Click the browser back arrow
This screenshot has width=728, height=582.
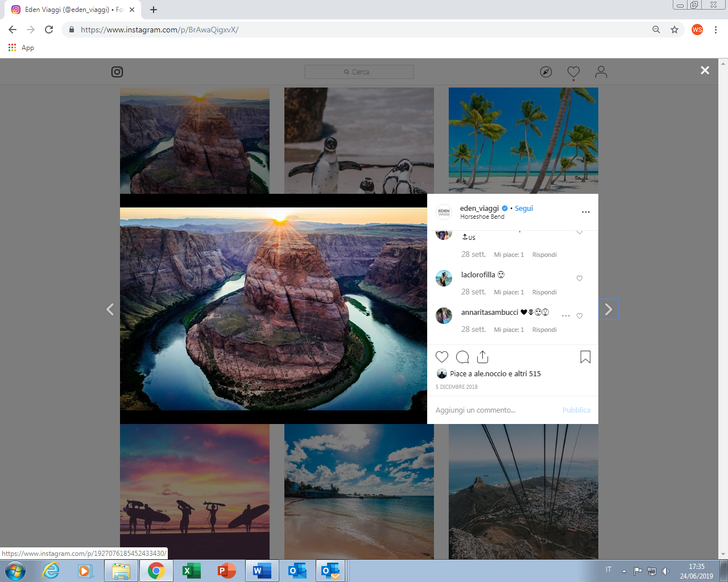tap(13, 30)
